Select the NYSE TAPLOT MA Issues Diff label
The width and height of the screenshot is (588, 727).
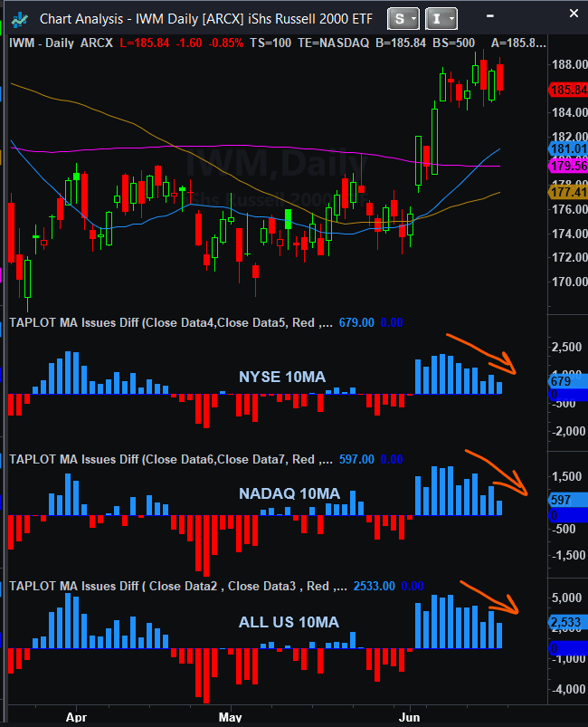(x=170, y=322)
